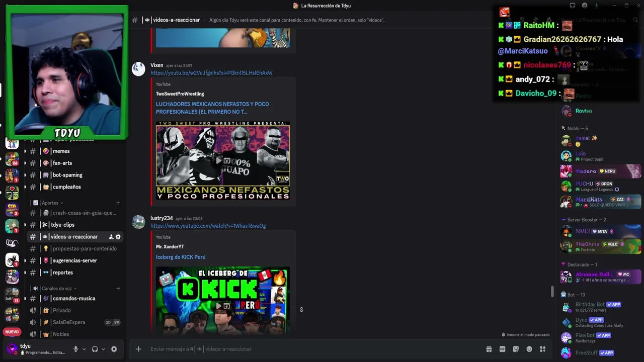Click the Mr. XanderYT channel name

(170, 247)
